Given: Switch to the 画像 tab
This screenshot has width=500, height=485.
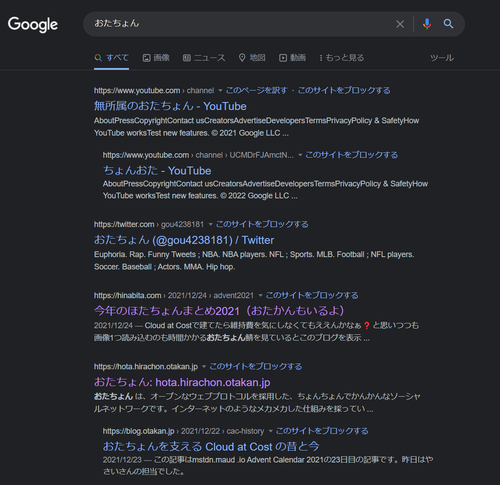Looking at the screenshot, I should coord(156,58).
